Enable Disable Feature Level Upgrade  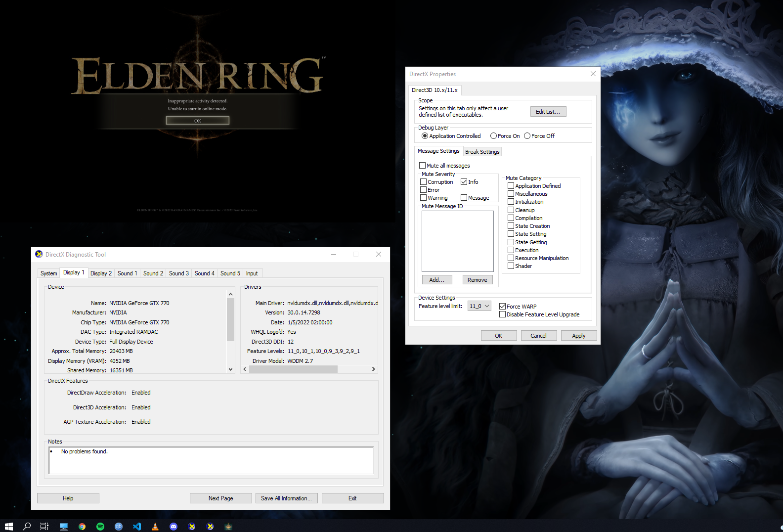pyautogui.click(x=503, y=314)
